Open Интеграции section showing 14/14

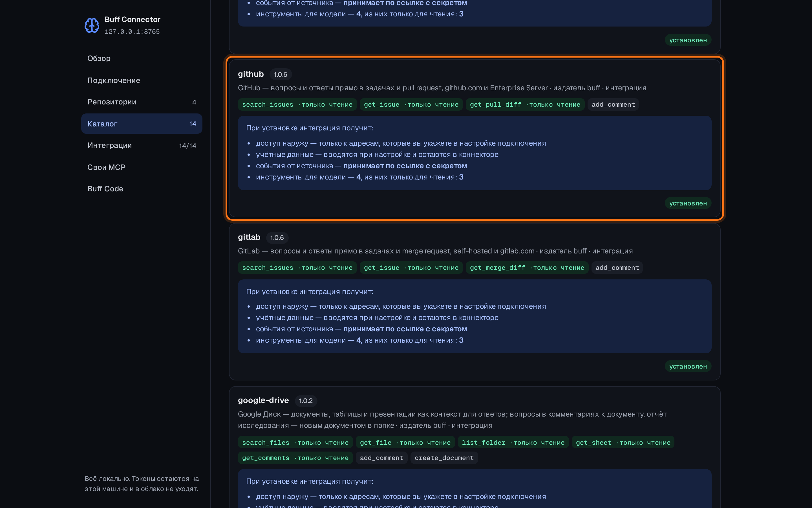pyautogui.click(x=142, y=145)
